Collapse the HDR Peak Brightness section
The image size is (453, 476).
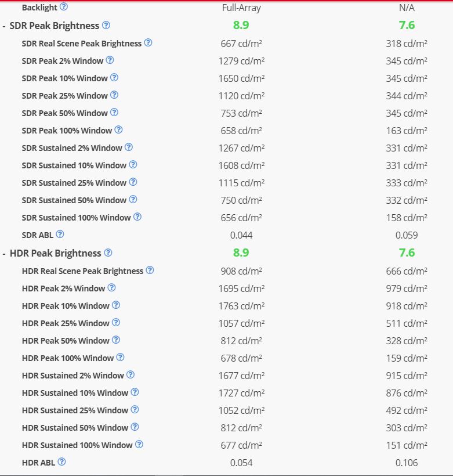5,253
